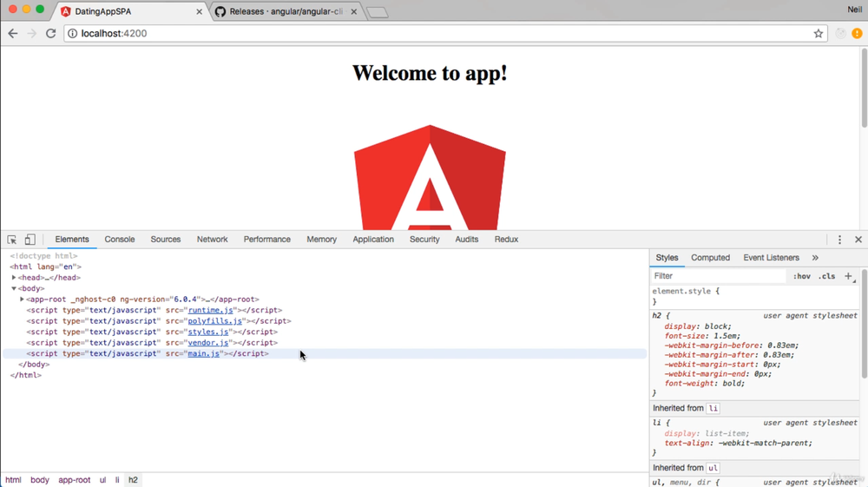Open the Application tab
The image size is (868, 487).
373,240
